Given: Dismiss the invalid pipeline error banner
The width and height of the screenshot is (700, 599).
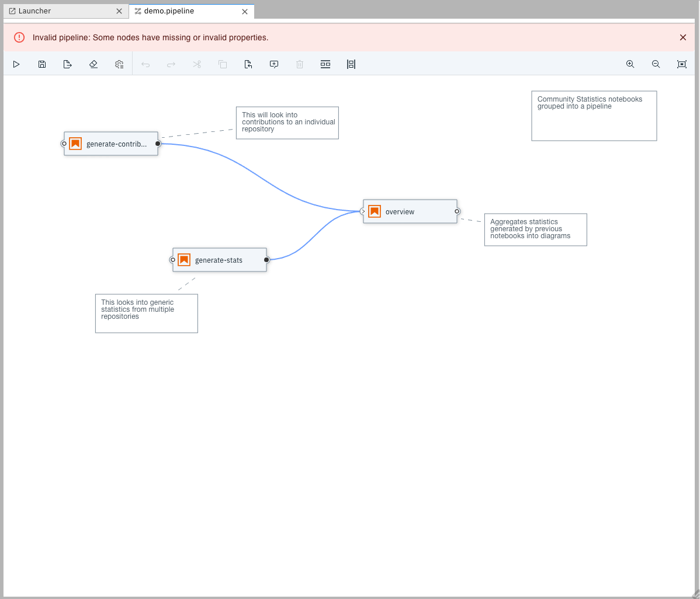Looking at the screenshot, I should (x=682, y=37).
